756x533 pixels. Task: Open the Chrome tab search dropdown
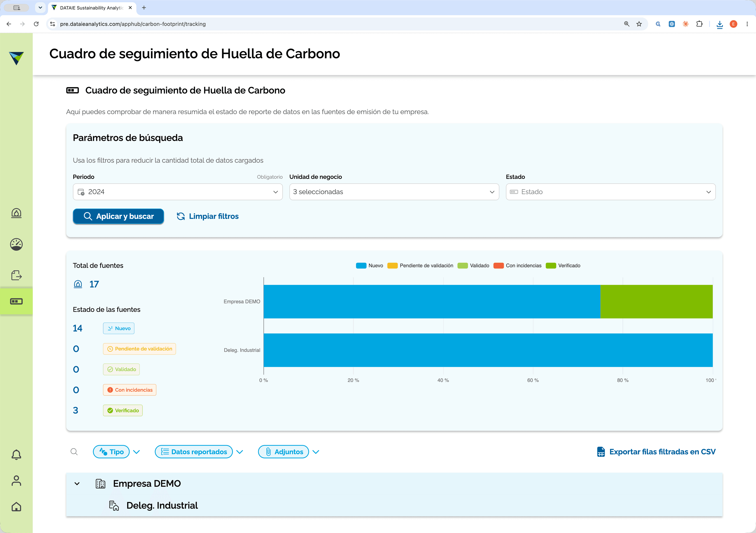[40, 7]
